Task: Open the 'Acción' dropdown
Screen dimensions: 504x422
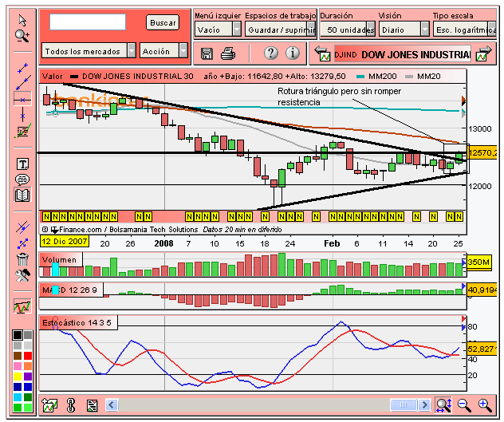Action: (163, 51)
